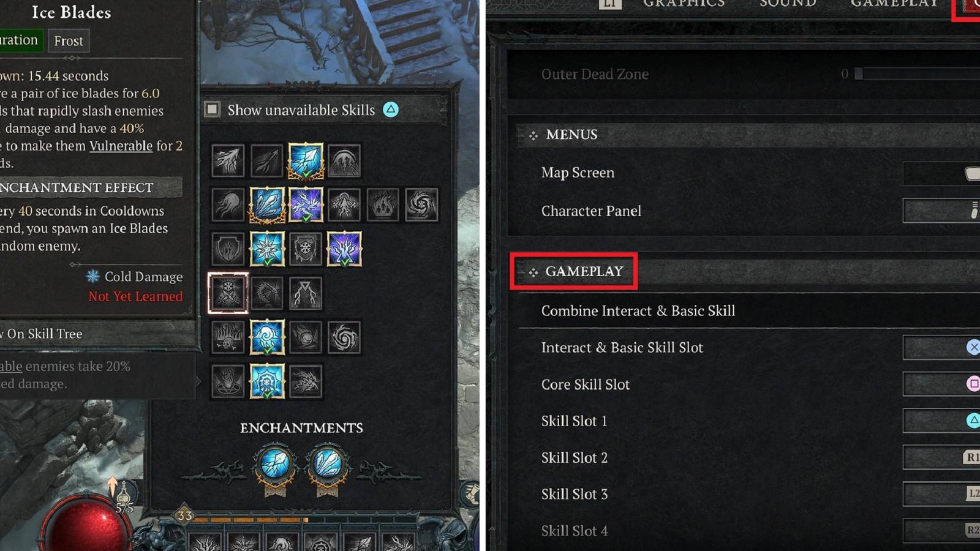Image resolution: width=980 pixels, height=551 pixels.
Task: Click the second Enchantments slot icon
Action: [328, 465]
